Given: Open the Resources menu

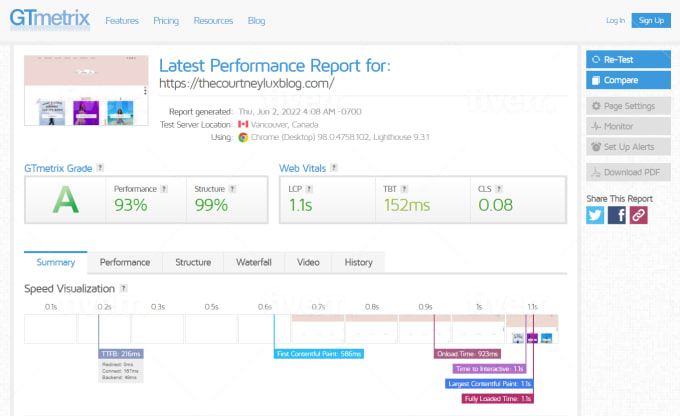Looking at the screenshot, I should (x=213, y=21).
